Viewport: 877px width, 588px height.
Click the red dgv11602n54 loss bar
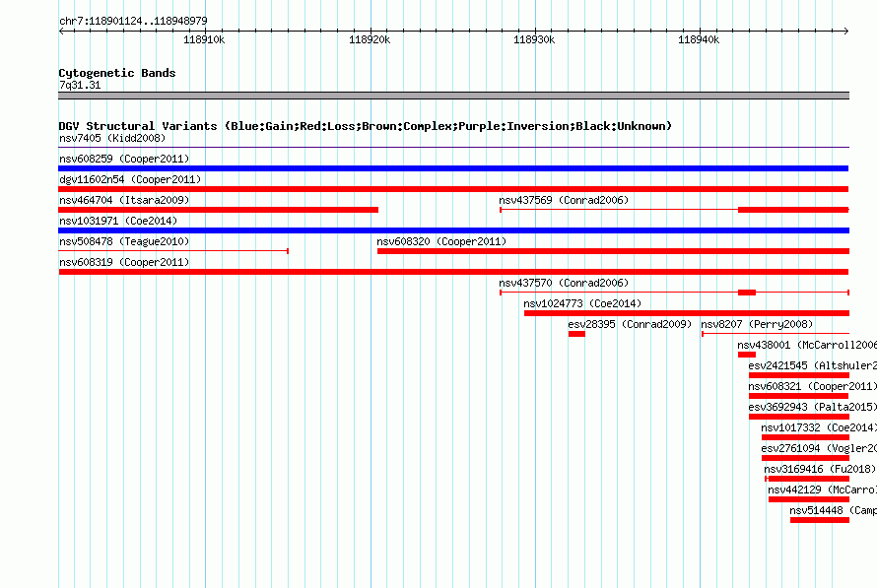[453, 189]
